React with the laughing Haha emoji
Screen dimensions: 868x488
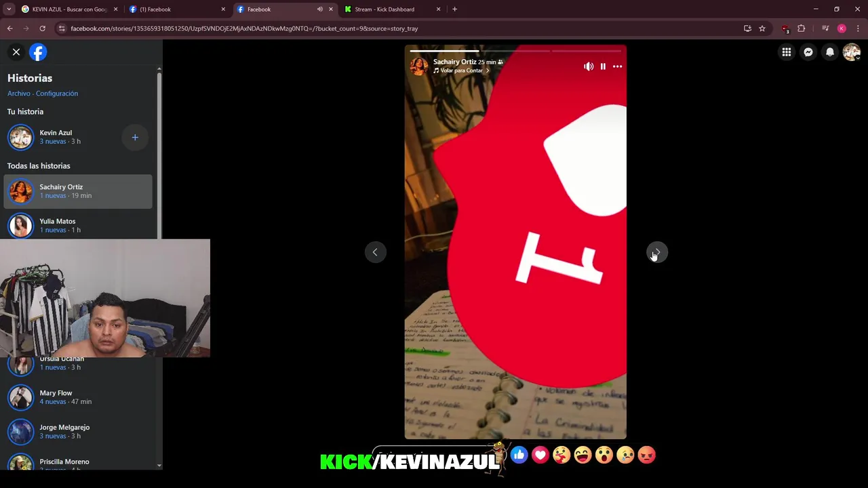coord(583,455)
